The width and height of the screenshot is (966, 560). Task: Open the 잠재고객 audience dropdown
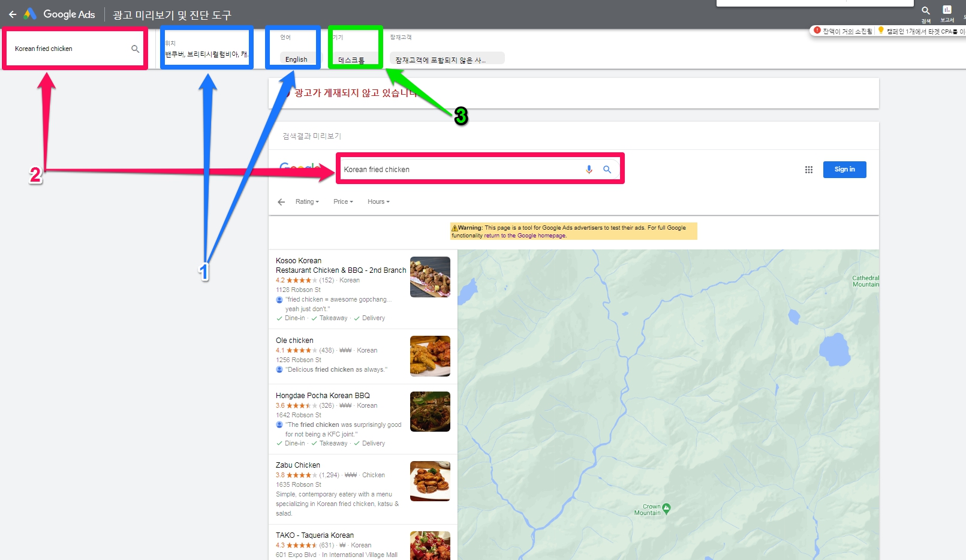(x=447, y=60)
